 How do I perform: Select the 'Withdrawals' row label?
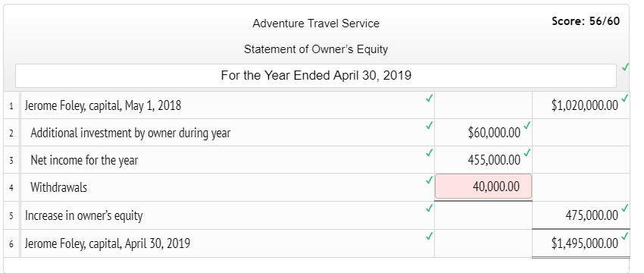pos(59,187)
